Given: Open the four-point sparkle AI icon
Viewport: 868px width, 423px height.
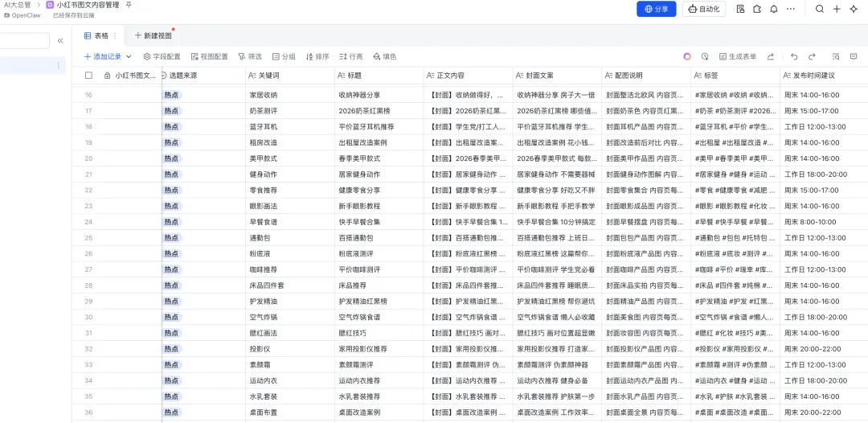Looking at the screenshot, I should coord(853,9).
